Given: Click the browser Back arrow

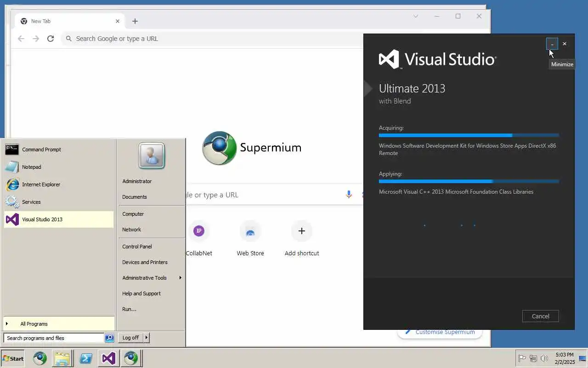Looking at the screenshot, I should click(x=21, y=39).
